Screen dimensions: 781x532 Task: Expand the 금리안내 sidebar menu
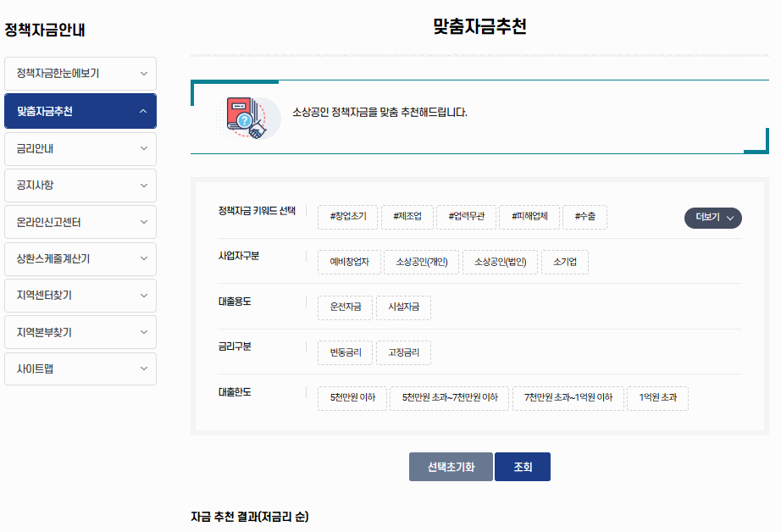coord(80,148)
